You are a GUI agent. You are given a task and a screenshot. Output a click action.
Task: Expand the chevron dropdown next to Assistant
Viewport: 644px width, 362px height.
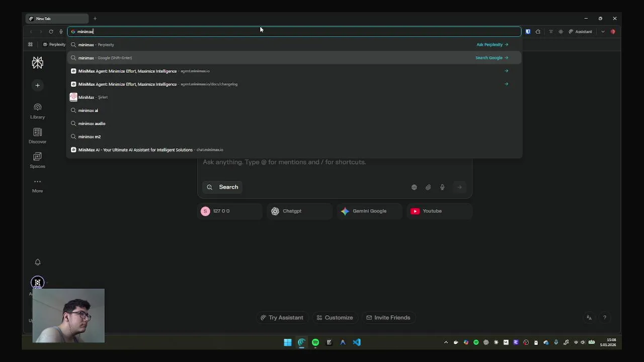pyautogui.click(x=603, y=32)
